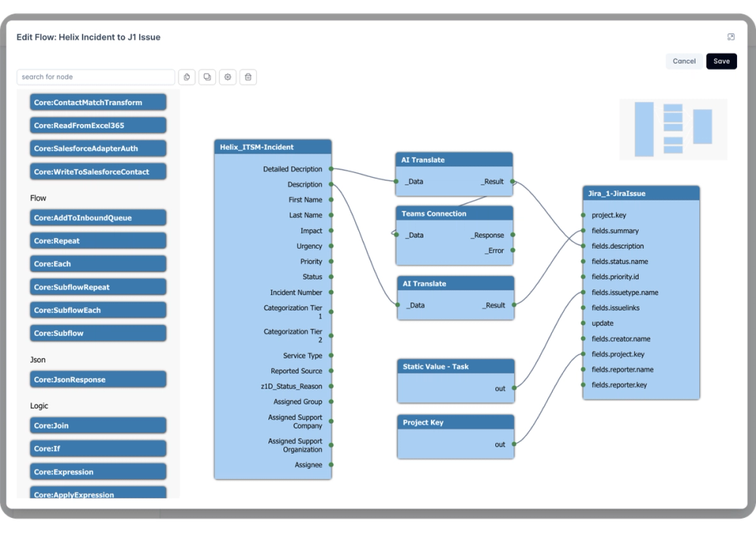Select Core:SalesforceAdapterAuth node
The width and height of the screenshot is (756, 533).
tap(98, 149)
